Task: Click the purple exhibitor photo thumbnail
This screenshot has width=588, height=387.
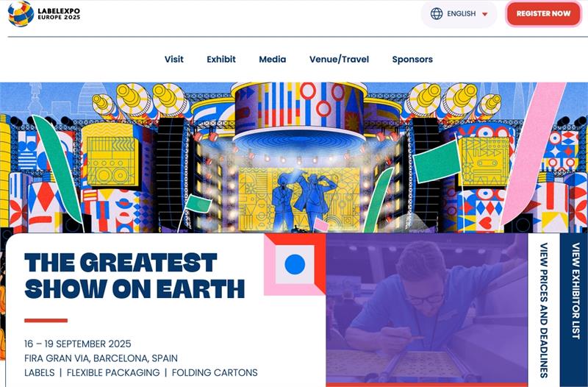Action: [x=427, y=309]
